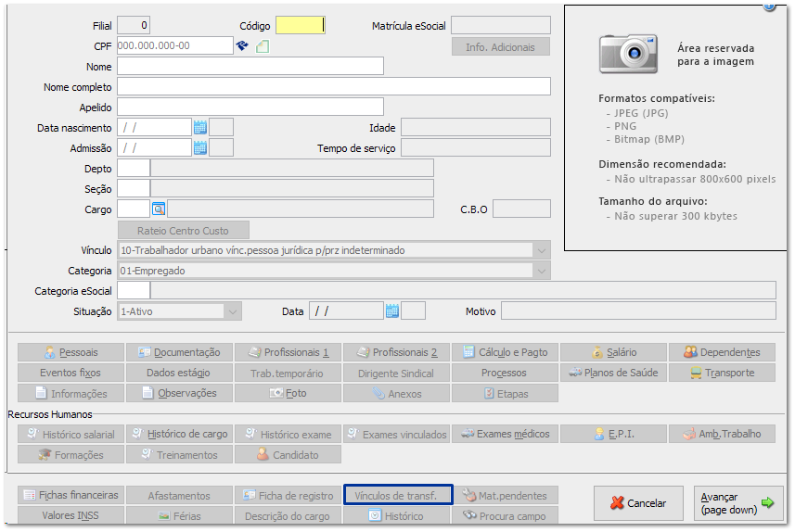Click Avançar (page down) button
795x532 pixels.
(x=737, y=503)
